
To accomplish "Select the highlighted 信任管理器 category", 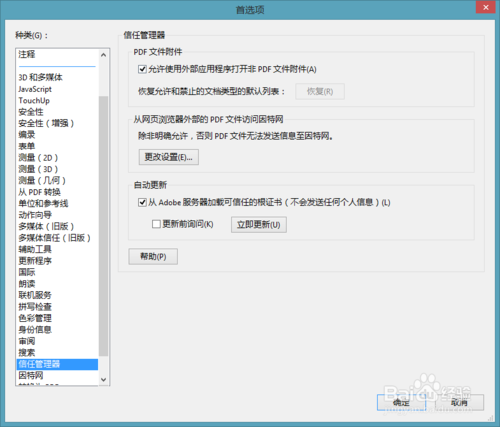I will click(x=57, y=364).
